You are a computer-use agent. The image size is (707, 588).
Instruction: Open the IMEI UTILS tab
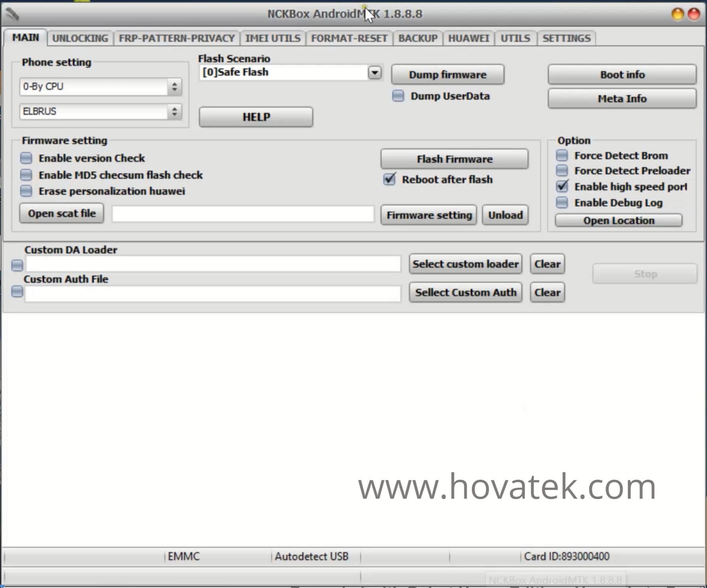point(272,38)
